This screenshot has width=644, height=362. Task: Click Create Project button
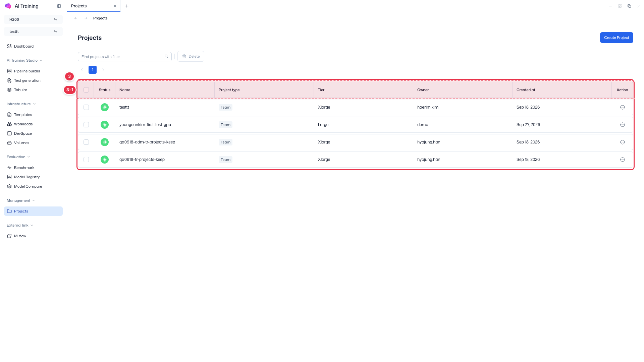(x=616, y=38)
